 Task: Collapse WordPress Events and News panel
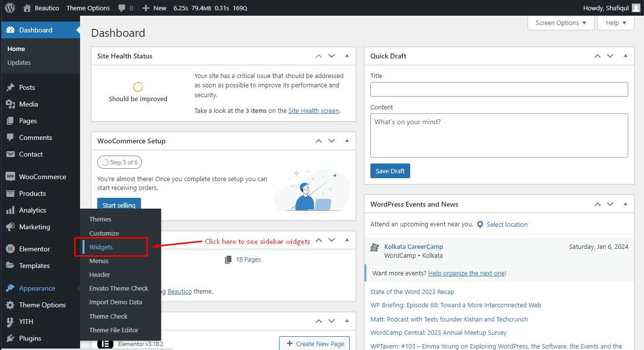point(625,204)
